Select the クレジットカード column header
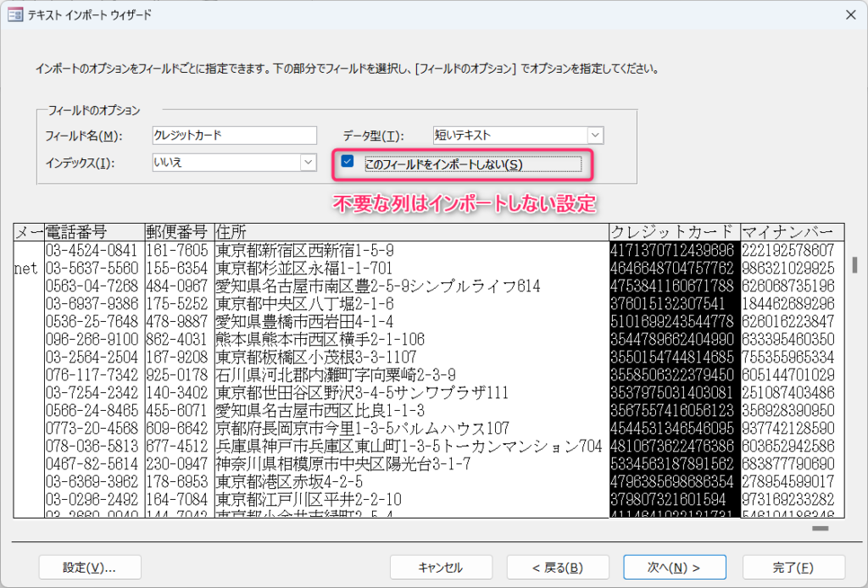The width and height of the screenshot is (868, 588). [674, 232]
